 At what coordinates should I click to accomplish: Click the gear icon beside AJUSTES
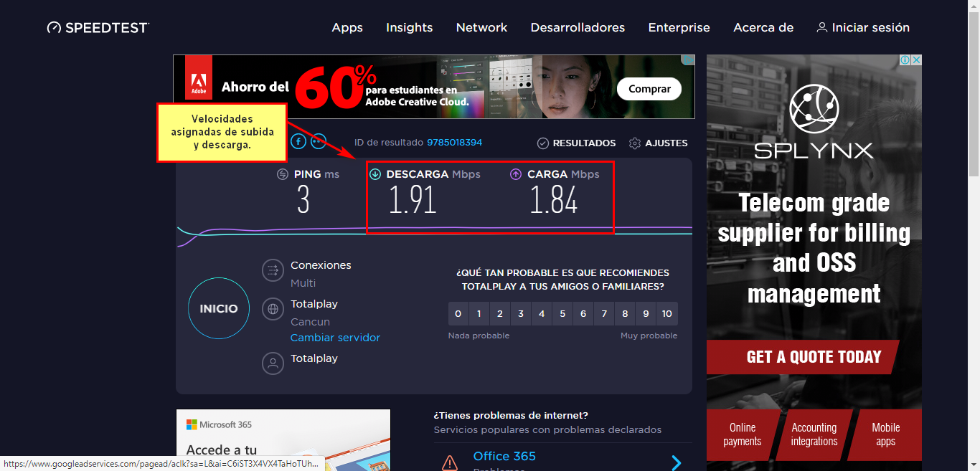634,143
